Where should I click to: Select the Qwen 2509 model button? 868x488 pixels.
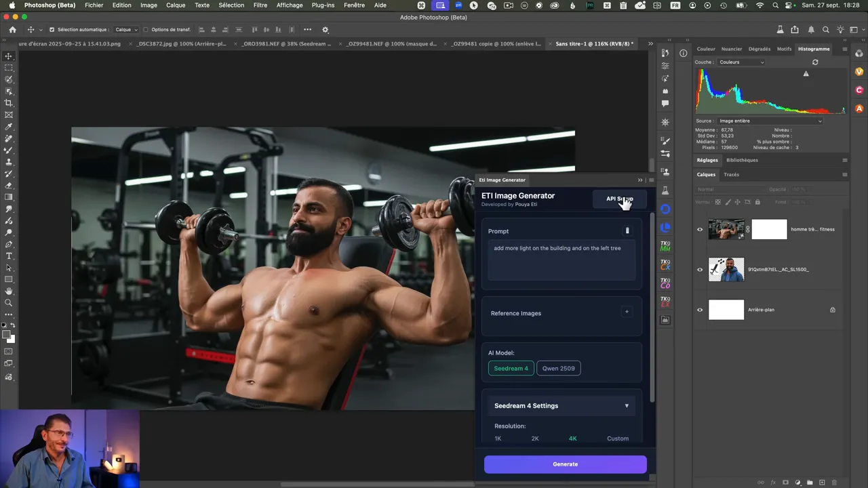click(558, 369)
